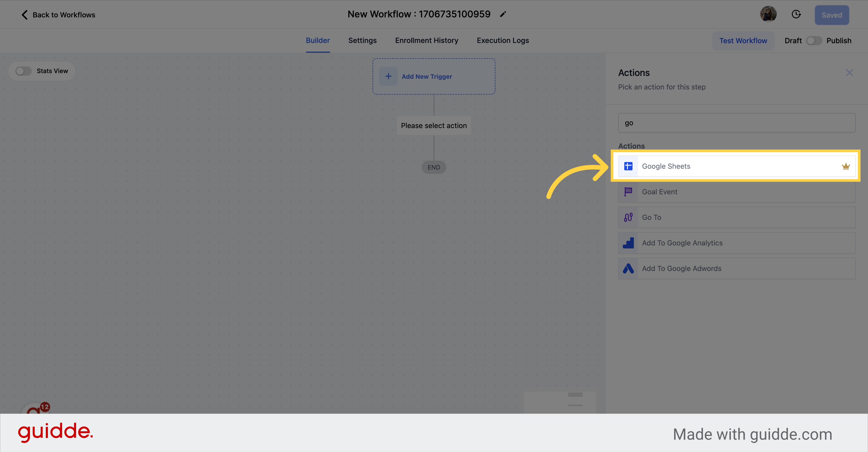868x452 pixels.
Task: Select Add To Google Analytics action
Action: tap(736, 243)
